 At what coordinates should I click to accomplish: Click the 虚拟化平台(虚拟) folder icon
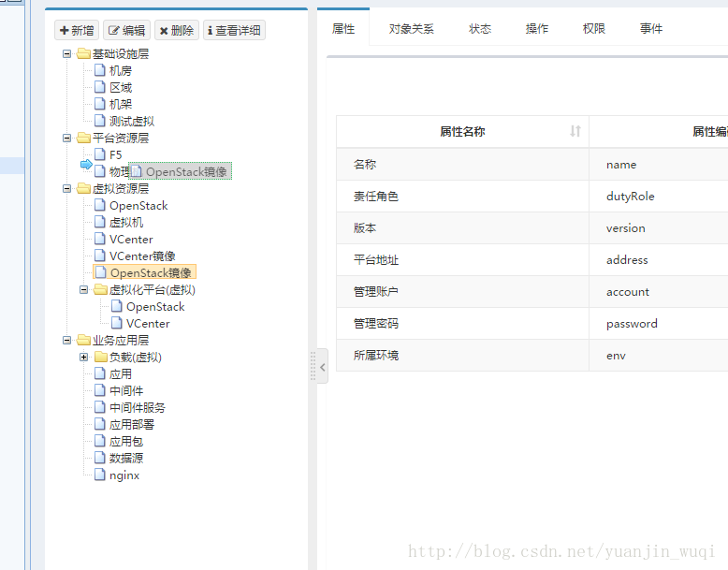pyautogui.click(x=100, y=290)
